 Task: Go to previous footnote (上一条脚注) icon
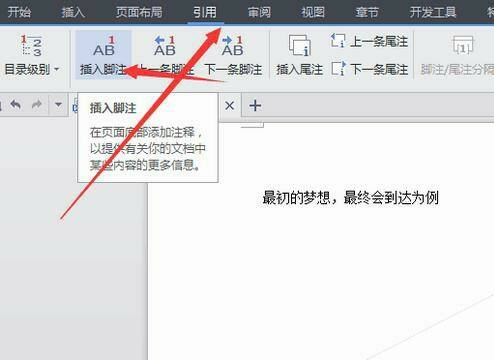(x=165, y=46)
